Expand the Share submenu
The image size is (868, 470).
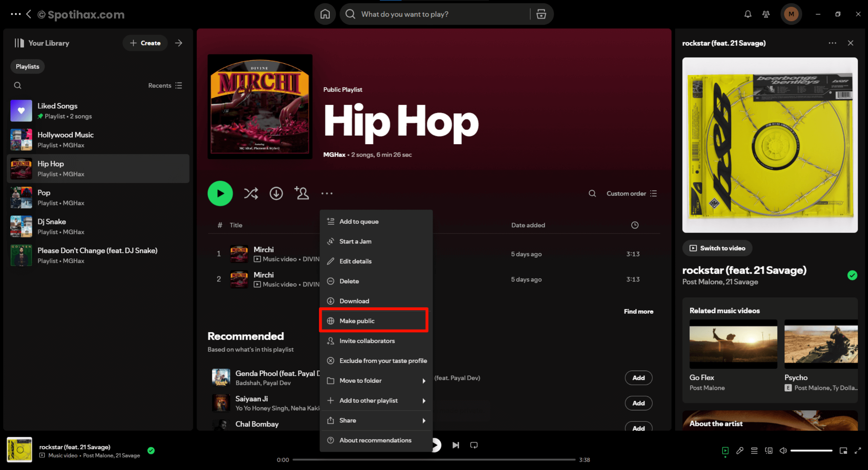[x=376, y=420]
